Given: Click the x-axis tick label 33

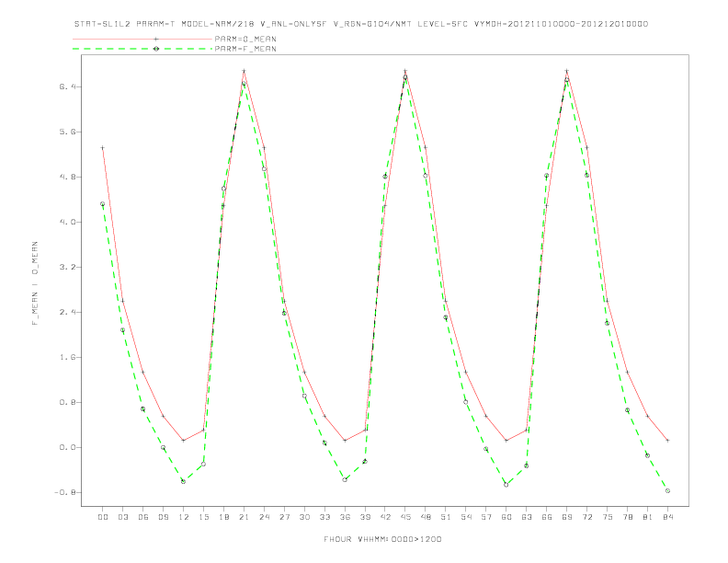Looking at the screenshot, I should 324,517.
